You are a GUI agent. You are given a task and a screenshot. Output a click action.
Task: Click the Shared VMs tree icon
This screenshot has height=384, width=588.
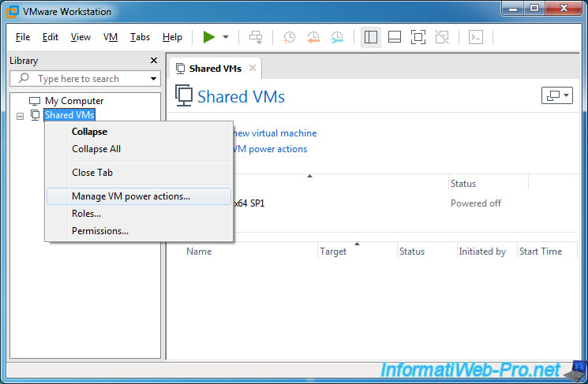coord(35,115)
